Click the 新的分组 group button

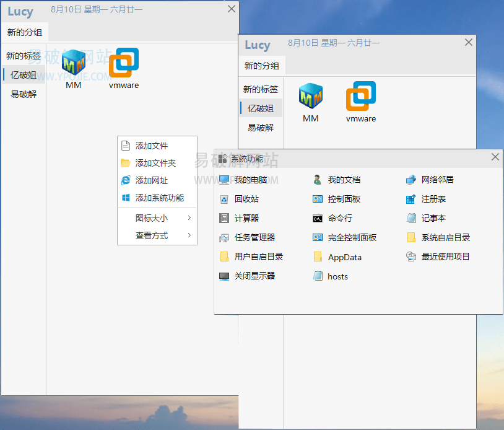click(x=260, y=66)
